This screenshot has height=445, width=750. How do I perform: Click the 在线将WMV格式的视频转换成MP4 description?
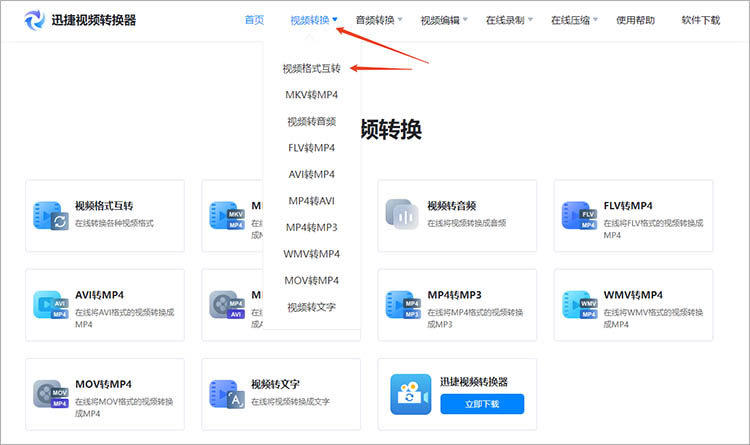pos(653,318)
